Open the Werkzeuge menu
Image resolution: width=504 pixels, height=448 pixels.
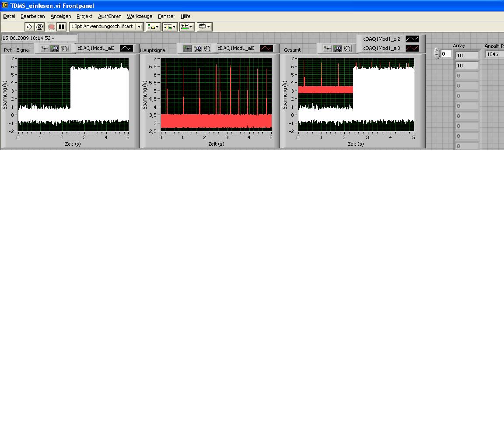pyautogui.click(x=140, y=16)
